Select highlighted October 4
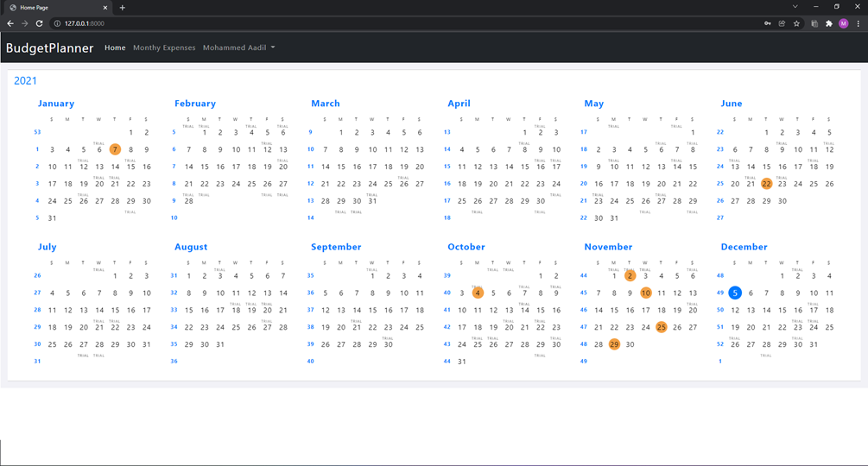This screenshot has height=466, width=868. 478,293
